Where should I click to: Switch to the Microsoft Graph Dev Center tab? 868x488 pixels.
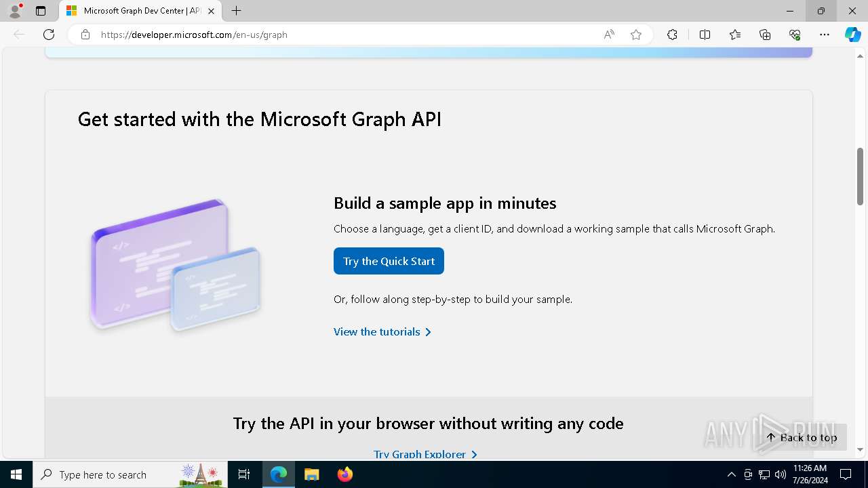[141, 11]
